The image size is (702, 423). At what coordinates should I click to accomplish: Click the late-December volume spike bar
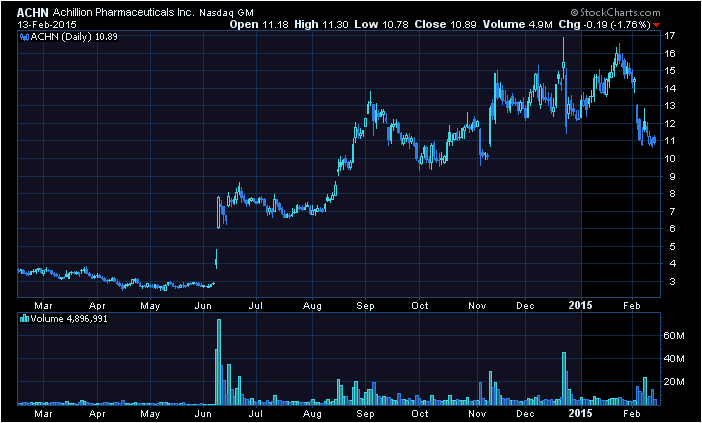(x=564, y=378)
